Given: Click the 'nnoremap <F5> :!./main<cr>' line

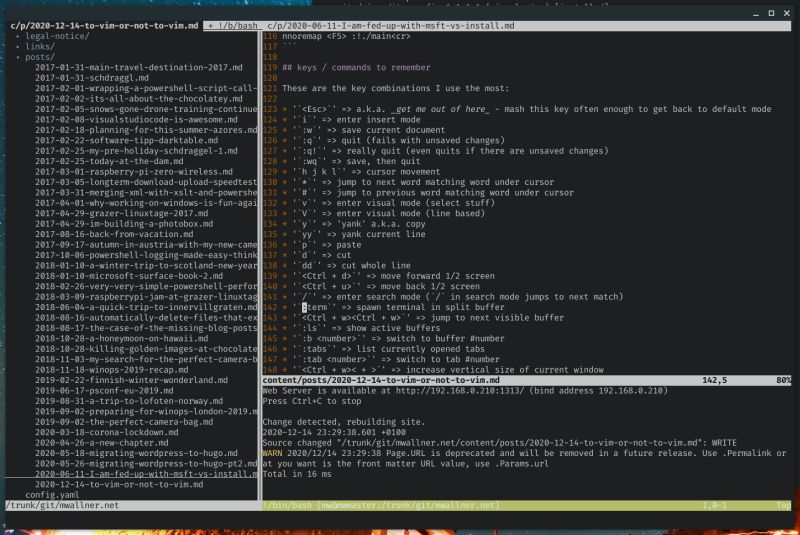Looking at the screenshot, I should click(x=346, y=36).
